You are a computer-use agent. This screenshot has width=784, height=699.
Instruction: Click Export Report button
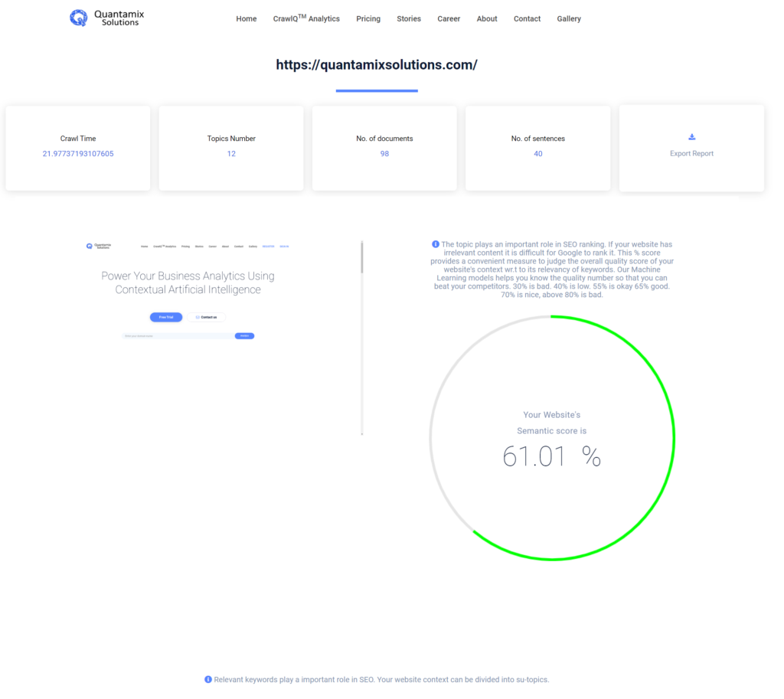691,148
